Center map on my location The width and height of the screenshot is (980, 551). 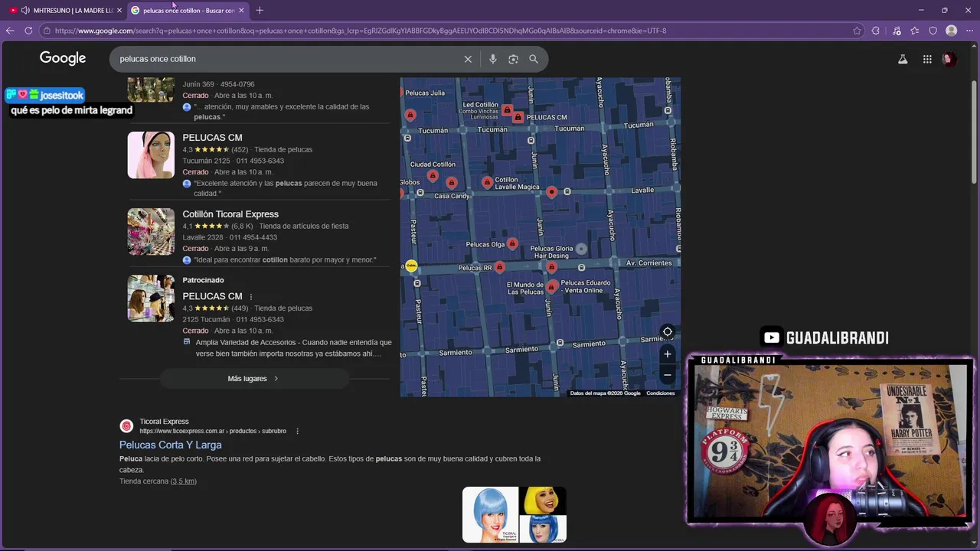(667, 332)
